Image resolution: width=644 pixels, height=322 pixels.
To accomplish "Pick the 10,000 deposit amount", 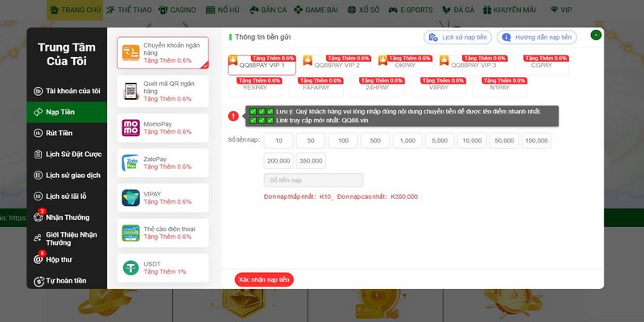I will (472, 140).
